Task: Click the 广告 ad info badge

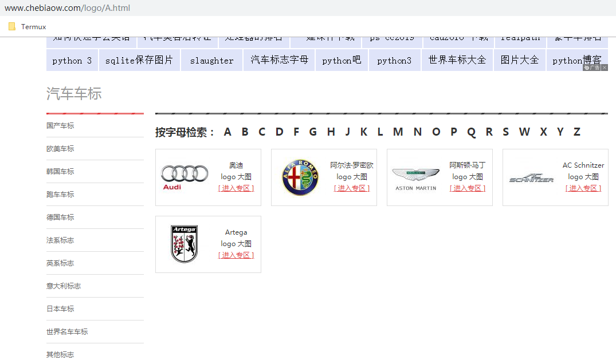Action: (x=591, y=68)
